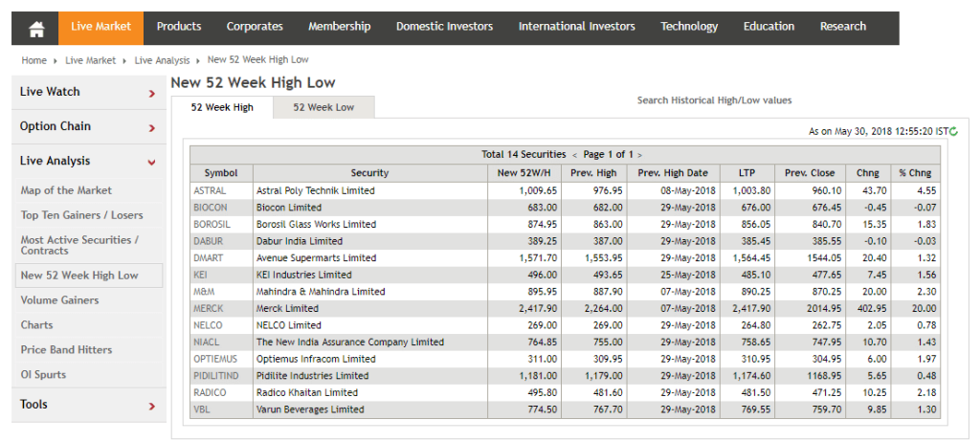
Task: Click the KEI symbol link
Action: [x=201, y=276]
